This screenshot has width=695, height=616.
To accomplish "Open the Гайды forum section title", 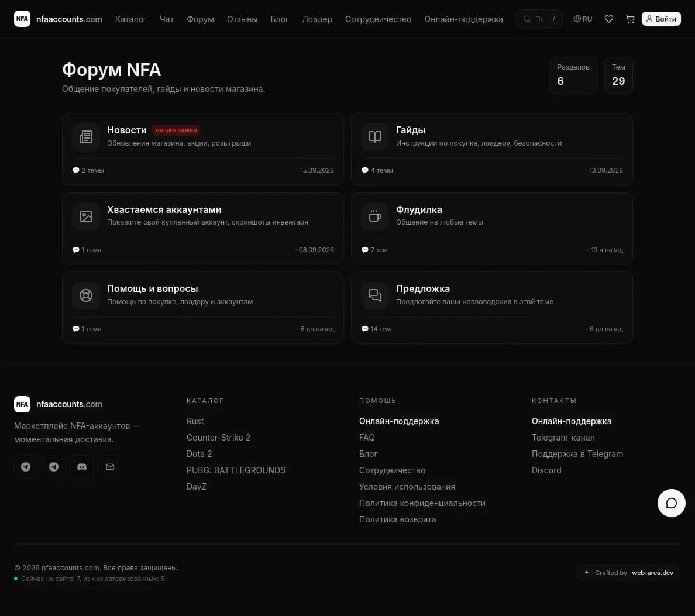I will (411, 130).
